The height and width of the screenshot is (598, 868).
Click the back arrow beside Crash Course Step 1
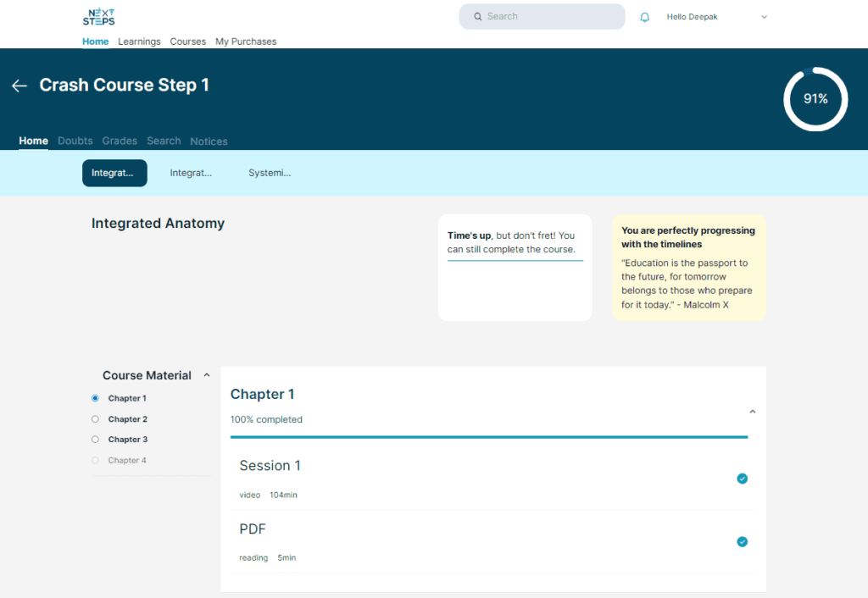(19, 85)
